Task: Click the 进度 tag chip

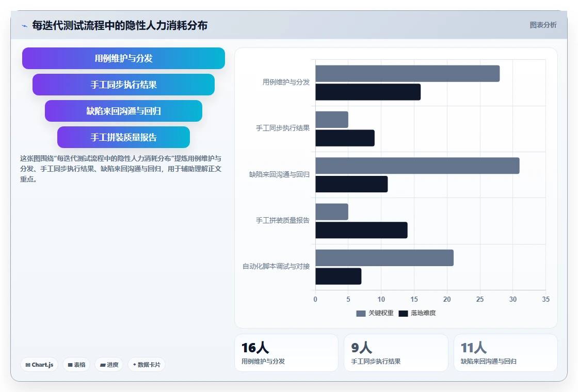Action: coord(109,365)
